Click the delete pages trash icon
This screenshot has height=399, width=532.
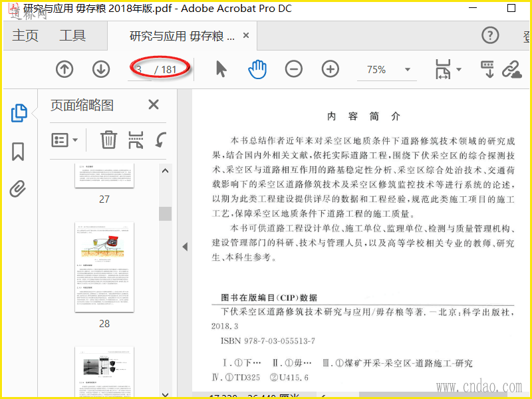[x=108, y=140]
